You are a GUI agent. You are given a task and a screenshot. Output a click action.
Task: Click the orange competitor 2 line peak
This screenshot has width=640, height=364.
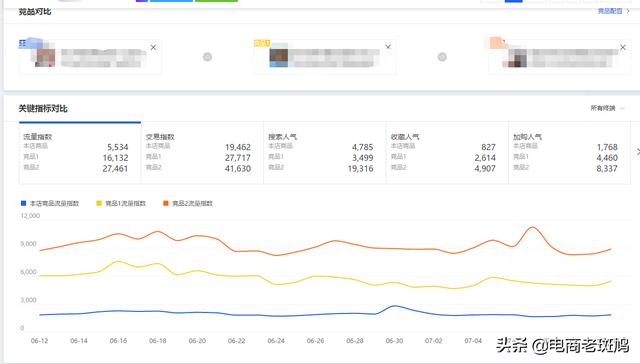tap(533, 227)
